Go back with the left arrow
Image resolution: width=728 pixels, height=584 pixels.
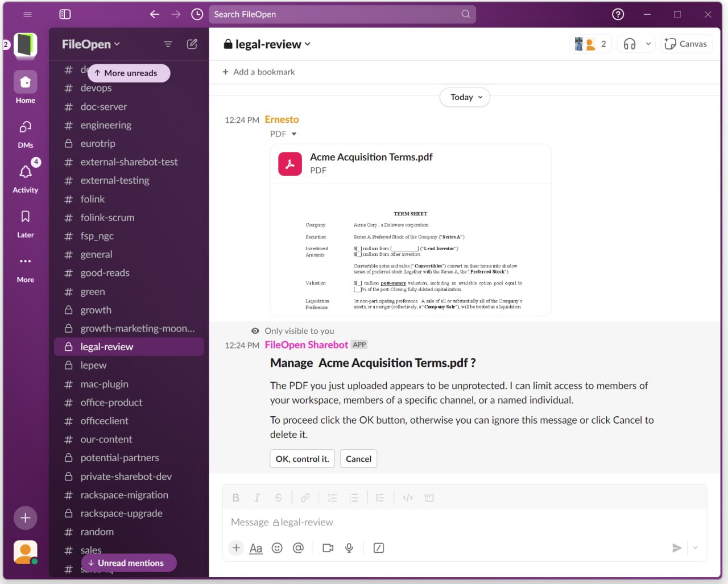tap(155, 14)
